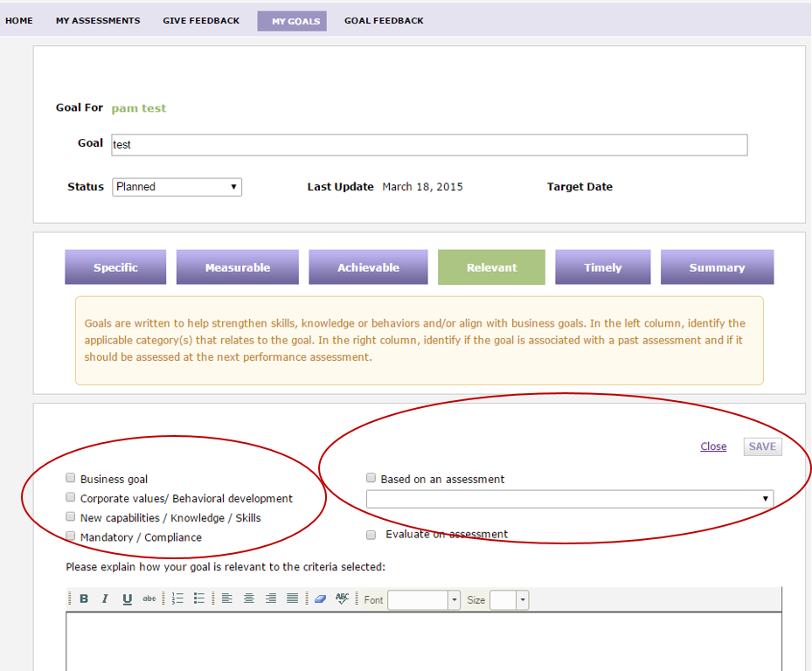Apply underline formatting in the editor toolbar

click(127, 599)
